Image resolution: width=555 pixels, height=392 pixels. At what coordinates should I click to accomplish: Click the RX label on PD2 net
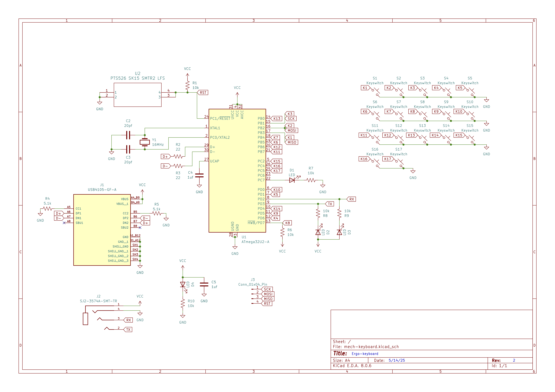[x=351, y=199]
